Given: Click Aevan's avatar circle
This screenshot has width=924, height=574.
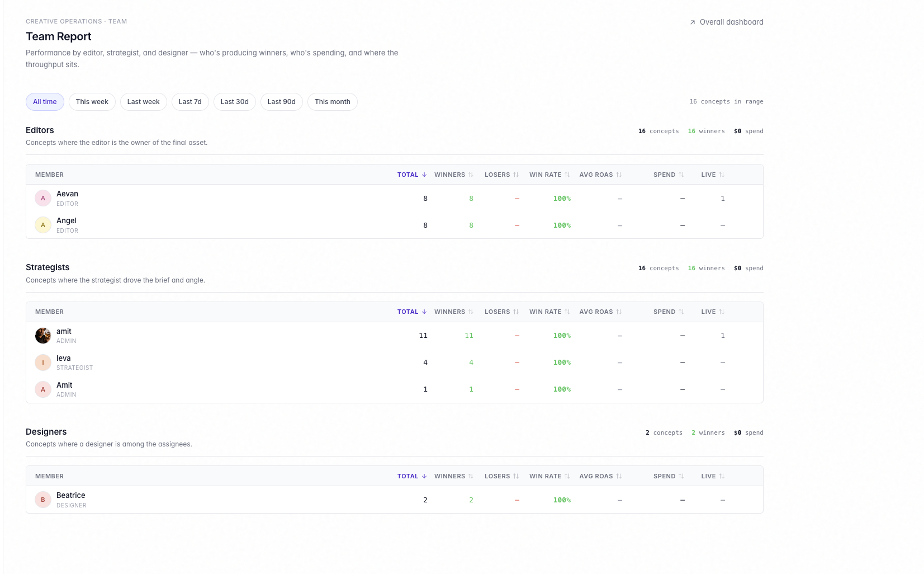Looking at the screenshot, I should point(42,198).
